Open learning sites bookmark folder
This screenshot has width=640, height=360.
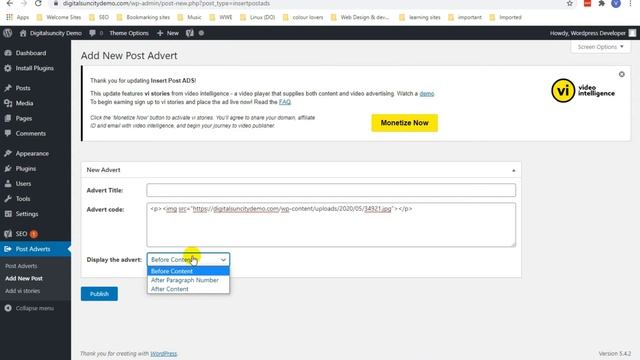420,18
